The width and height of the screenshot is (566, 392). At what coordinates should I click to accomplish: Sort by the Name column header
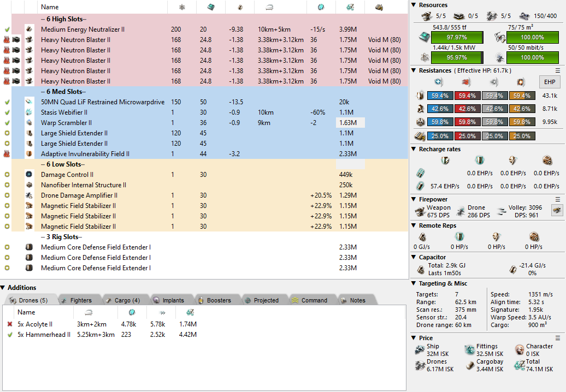tap(50, 7)
